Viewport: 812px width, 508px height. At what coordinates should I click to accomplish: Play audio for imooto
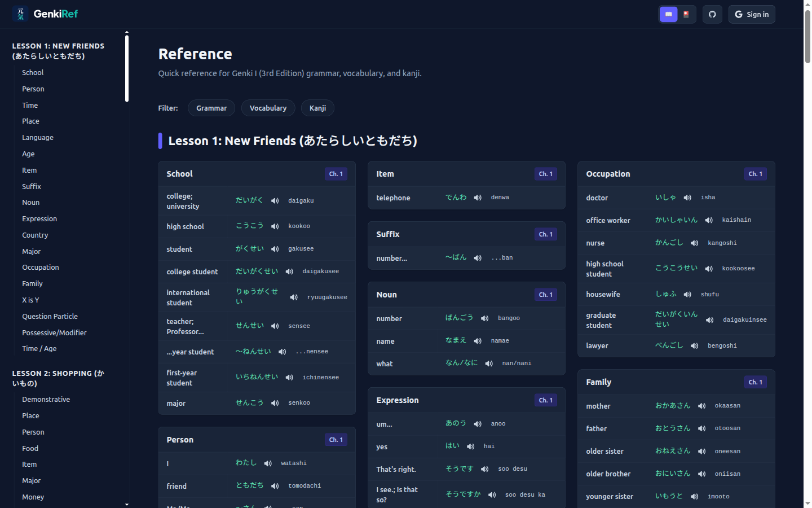point(695,497)
